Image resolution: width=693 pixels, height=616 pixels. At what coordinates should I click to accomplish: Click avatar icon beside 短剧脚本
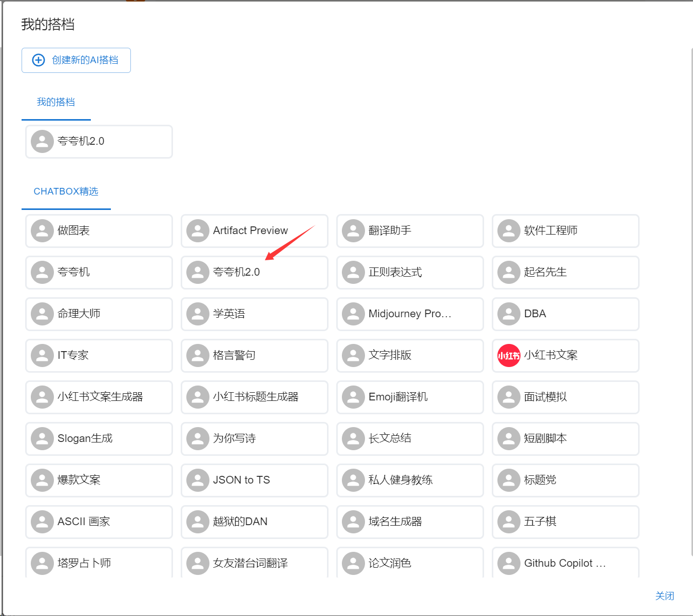[x=509, y=438]
